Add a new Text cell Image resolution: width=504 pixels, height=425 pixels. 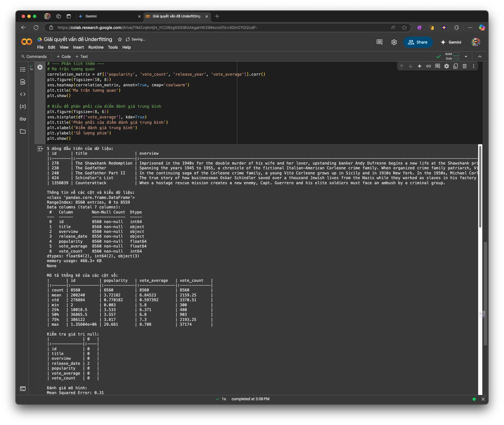tap(81, 57)
